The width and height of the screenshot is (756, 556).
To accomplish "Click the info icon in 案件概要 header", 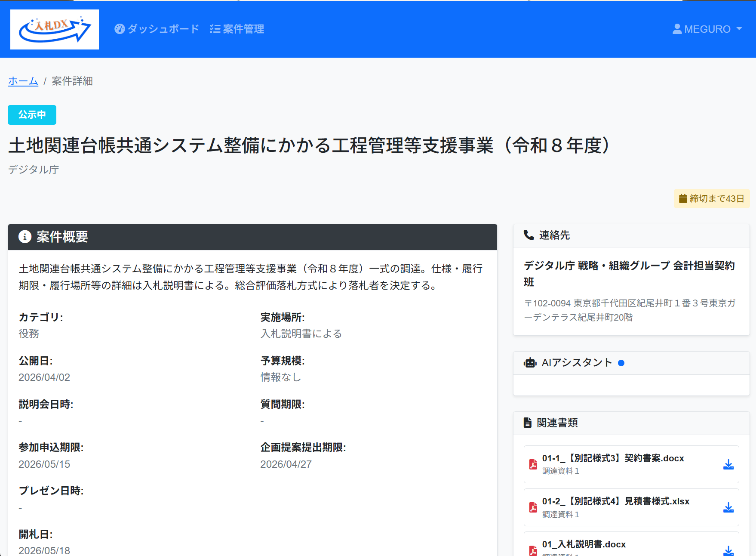I will click(x=25, y=237).
